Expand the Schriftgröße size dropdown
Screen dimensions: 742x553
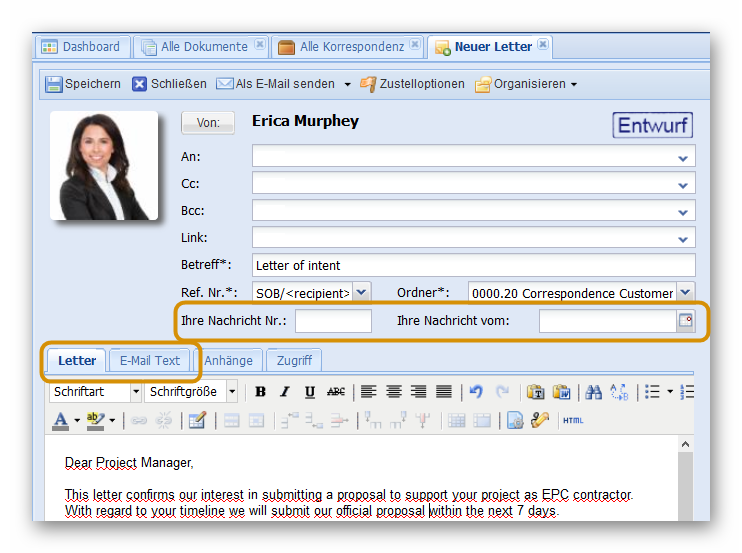[192, 392]
